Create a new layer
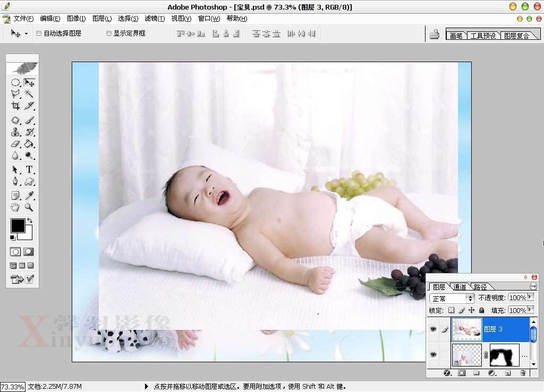Image resolution: width=544 pixels, height=392 pixels. point(508,373)
